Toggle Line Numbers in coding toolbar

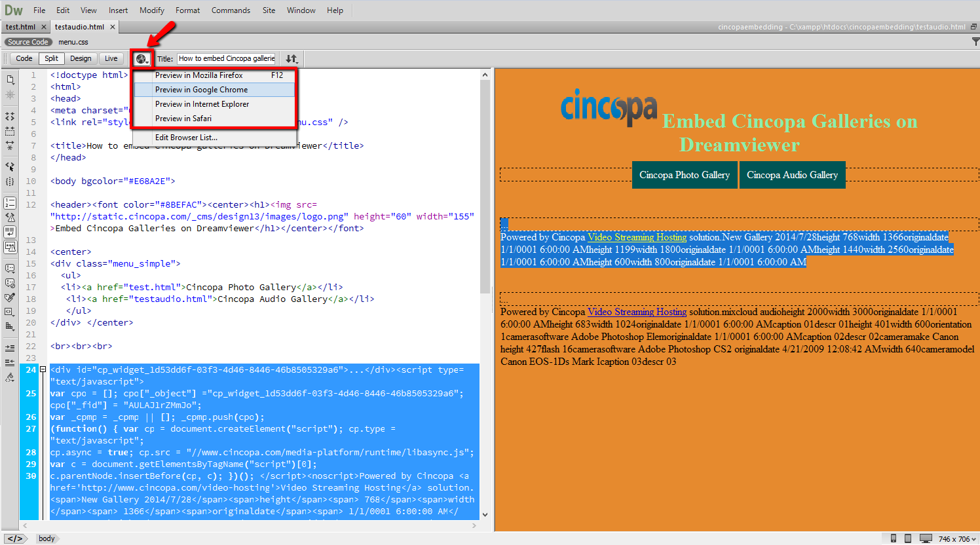(10, 203)
